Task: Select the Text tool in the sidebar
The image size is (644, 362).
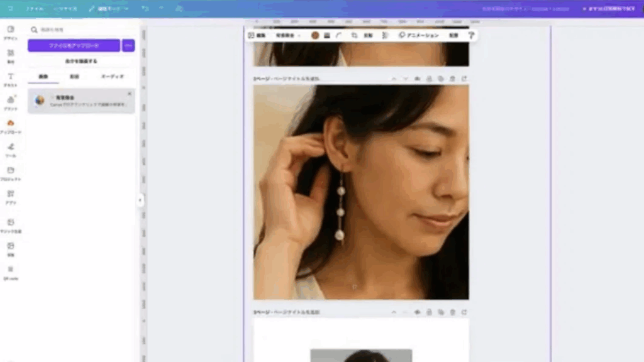Action: click(x=11, y=79)
